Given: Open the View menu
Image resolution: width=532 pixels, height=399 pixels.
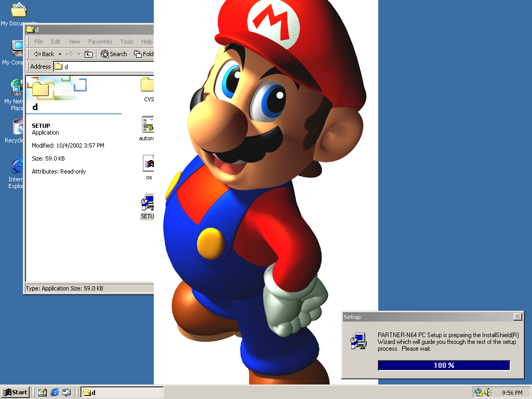Looking at the screenshot, I should click(75, 42).
